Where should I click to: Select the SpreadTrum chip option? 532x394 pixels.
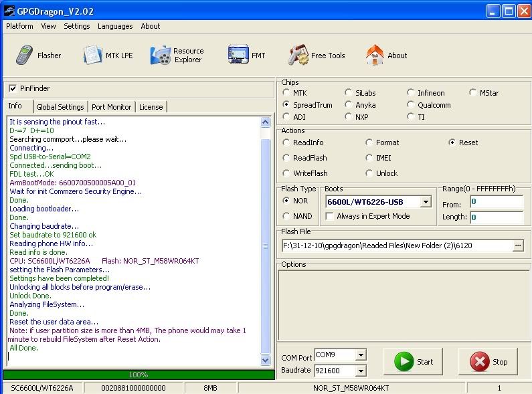click(286, 104)
